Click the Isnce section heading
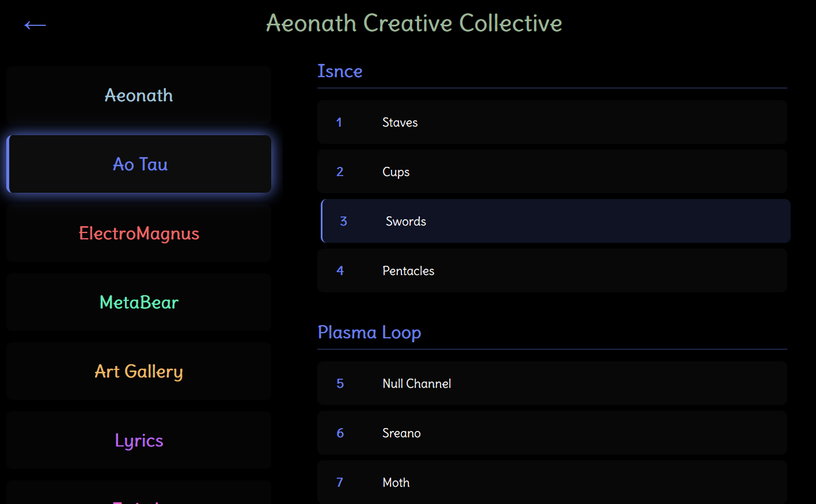Image resolution: width=816 pixels, height=504 pixels. point(340,71)
